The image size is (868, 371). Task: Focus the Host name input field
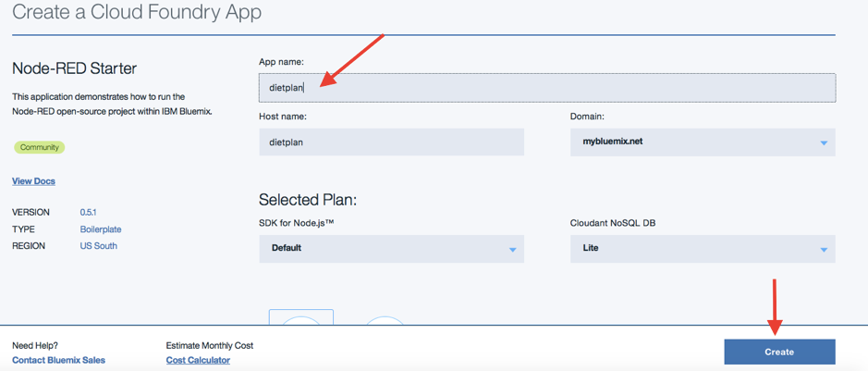[x=391, y=142]
